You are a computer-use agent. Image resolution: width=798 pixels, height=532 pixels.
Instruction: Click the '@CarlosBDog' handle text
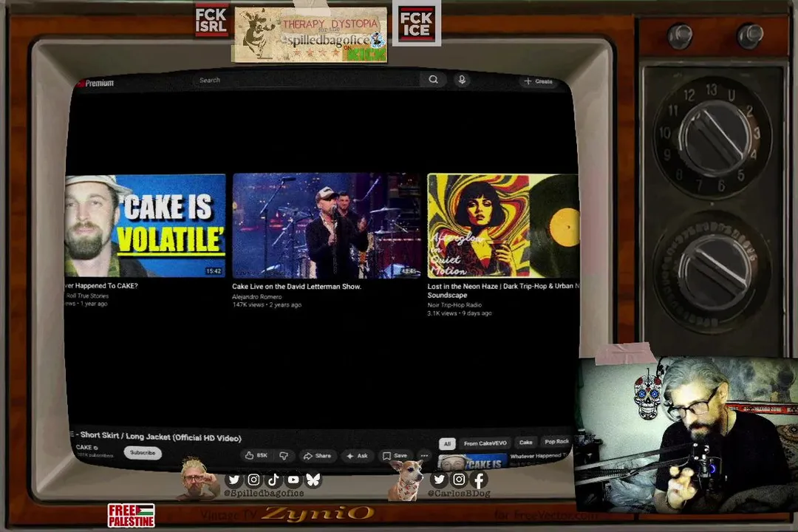(459, 494)
